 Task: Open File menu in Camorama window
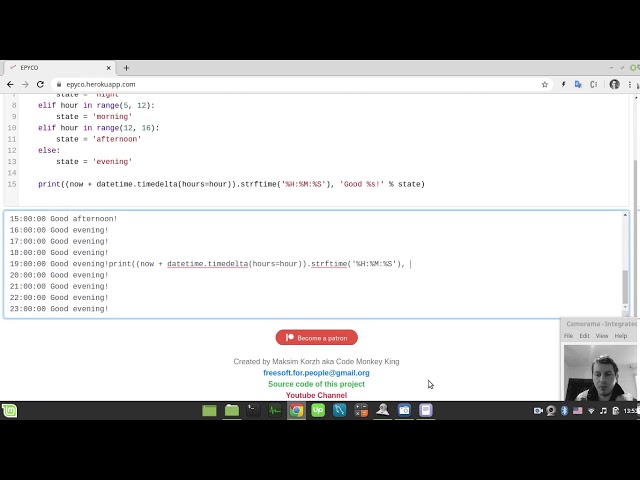(x=568, y=336)
